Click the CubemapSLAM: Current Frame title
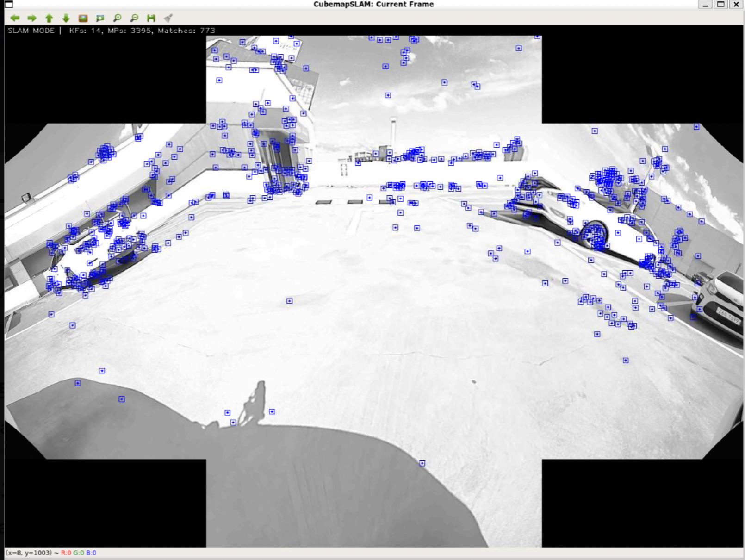Image resolution: width=745 pixels, height=560 pixels. pyautogui.click(x=373, y=4)
